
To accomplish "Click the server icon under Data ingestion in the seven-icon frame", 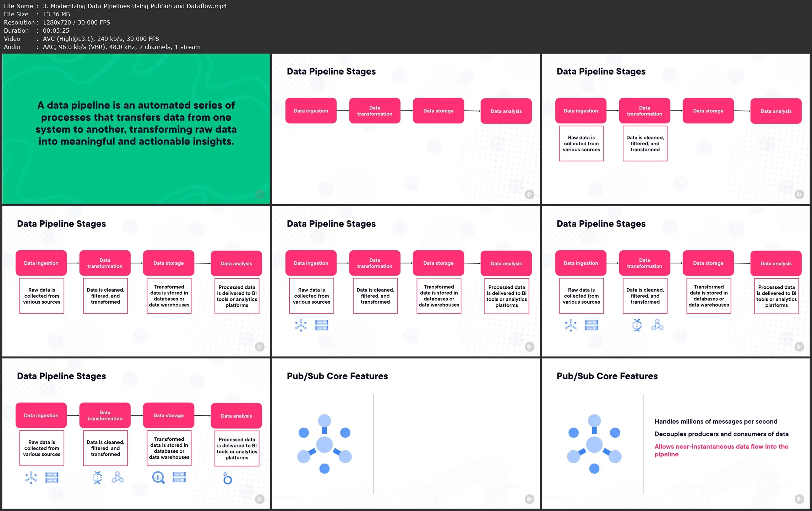I will 52,478.
